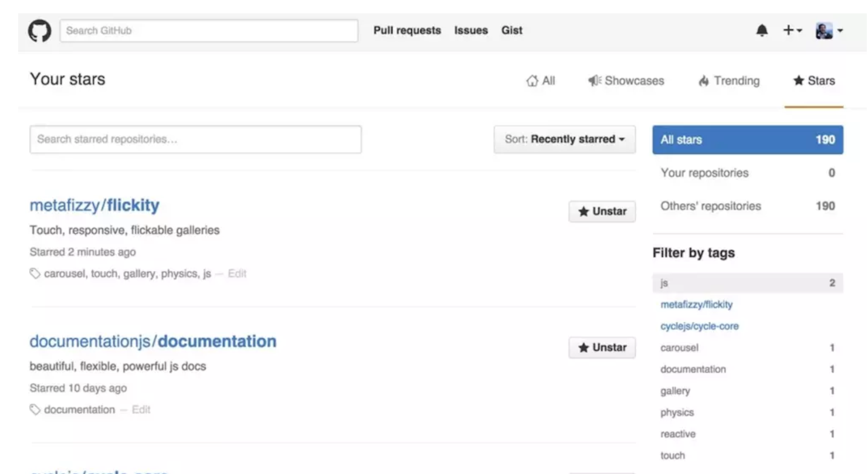
Task: Click tag icon beside documentation tag
Action: 35,410
